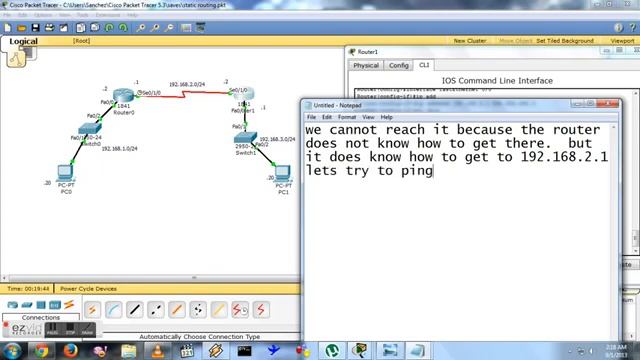This screenshot has height=360, width=640.
Task: Click the New file toolbar icon
Action: (8, 28)
